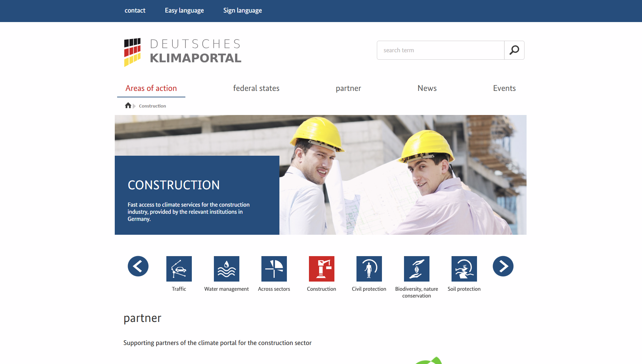The width and height of the screenshot is (642, 364).
Task: Open the Water management sector icon
Action: click(226, 268)
